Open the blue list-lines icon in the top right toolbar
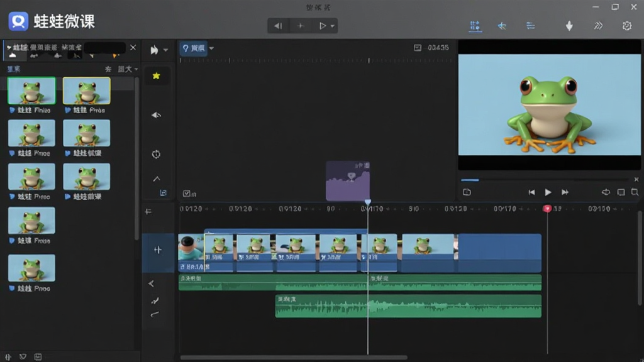Screen dimensions: 644x362 pyautogui.click(x=531, y=26)
